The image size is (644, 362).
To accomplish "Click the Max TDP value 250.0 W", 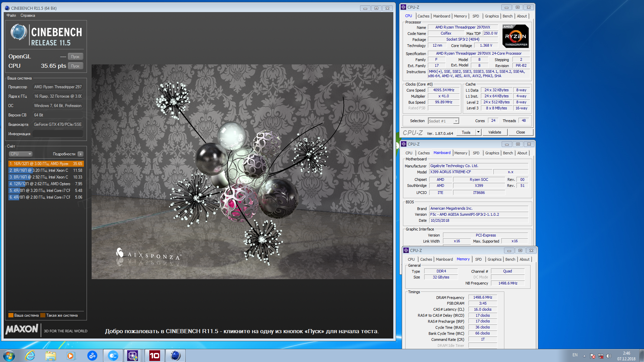I will tap(490, 33).
